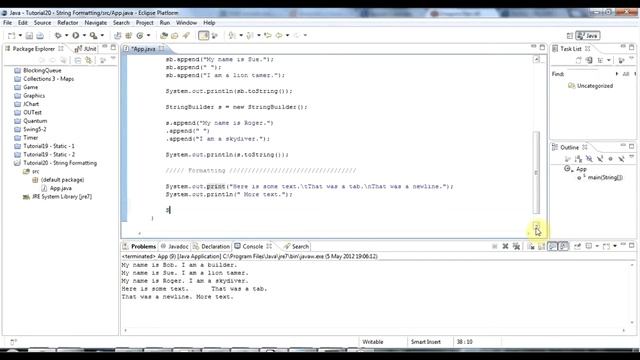640x360 pixels.
Task: Switch to the Search tab in bottom panel
Action: click(x=297, y=247)
